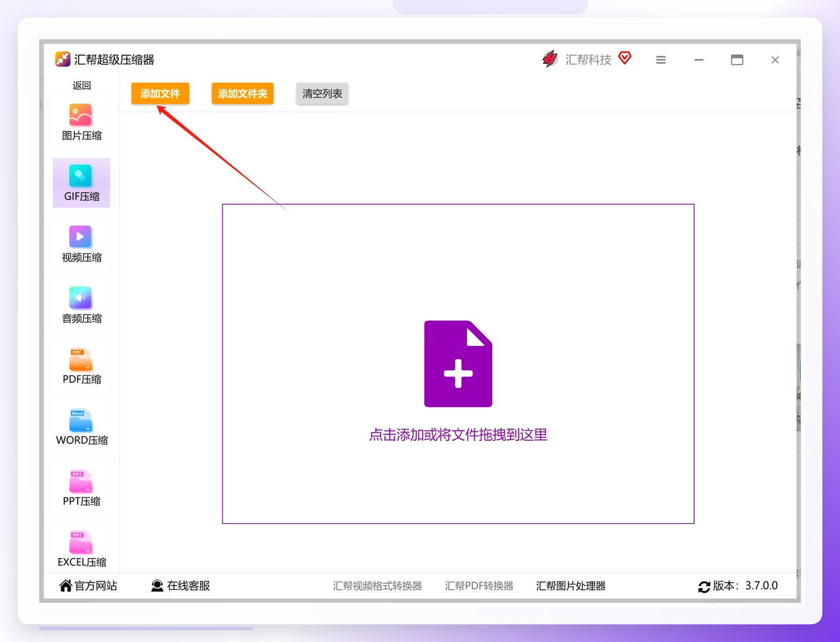840x642 pixels.
Task: Open the hamburger menu in title bar
Action: pyautogui.click(x=661, y=59)
